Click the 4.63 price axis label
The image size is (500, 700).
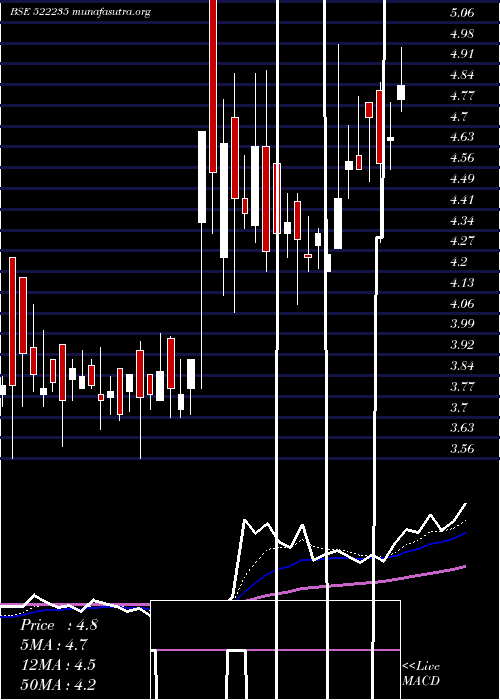point(462,137)
